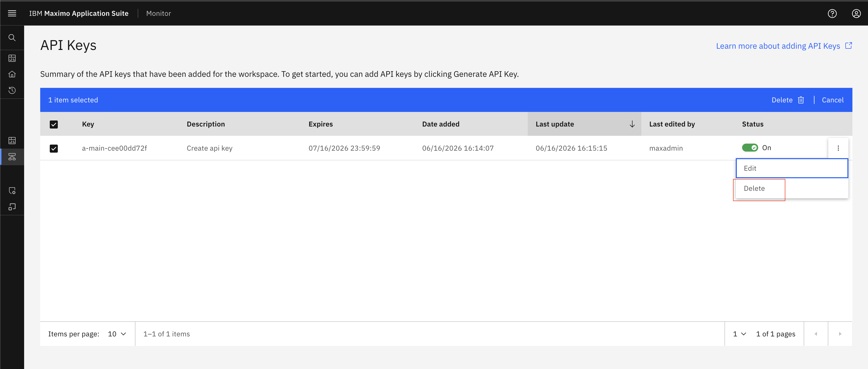Click expiry value 07/16/2026 23:59:59
The width and height of the screenshot is (868, 369).
tap(344, 148)
